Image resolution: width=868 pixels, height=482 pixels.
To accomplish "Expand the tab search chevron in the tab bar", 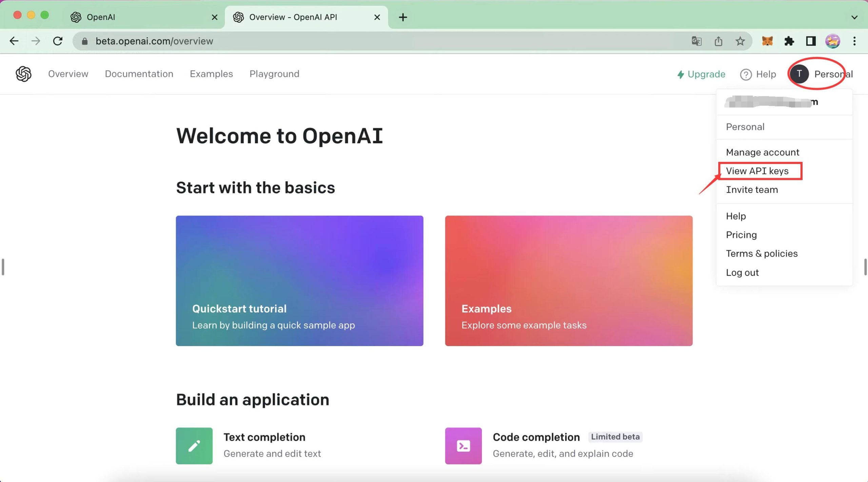I will click(854, 17).
